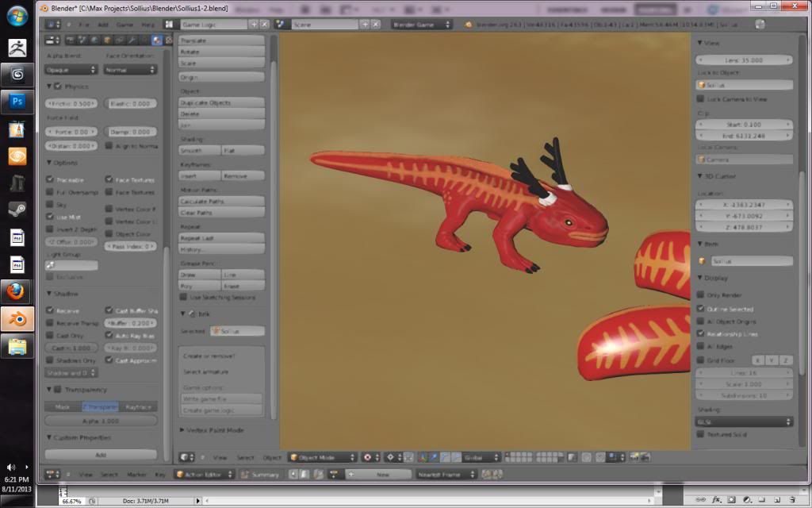Open the Face Orientation Normal dropdown

(130, 70)
